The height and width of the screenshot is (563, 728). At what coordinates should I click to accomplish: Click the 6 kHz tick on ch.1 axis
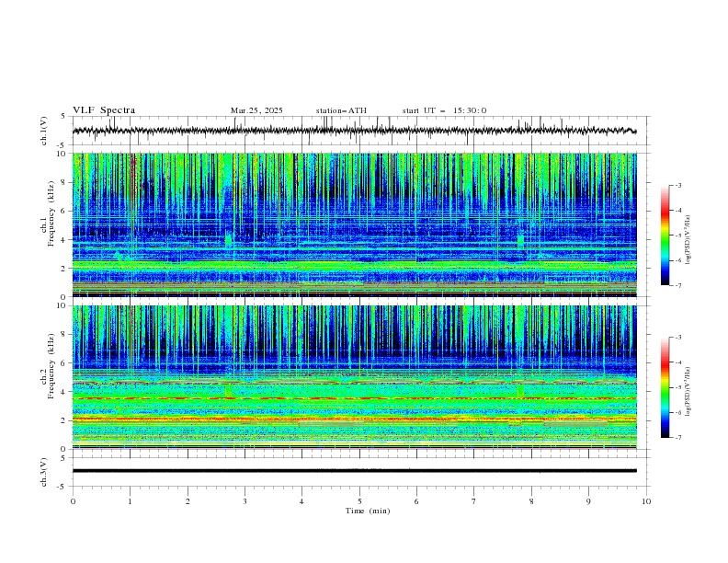[64, 211]
